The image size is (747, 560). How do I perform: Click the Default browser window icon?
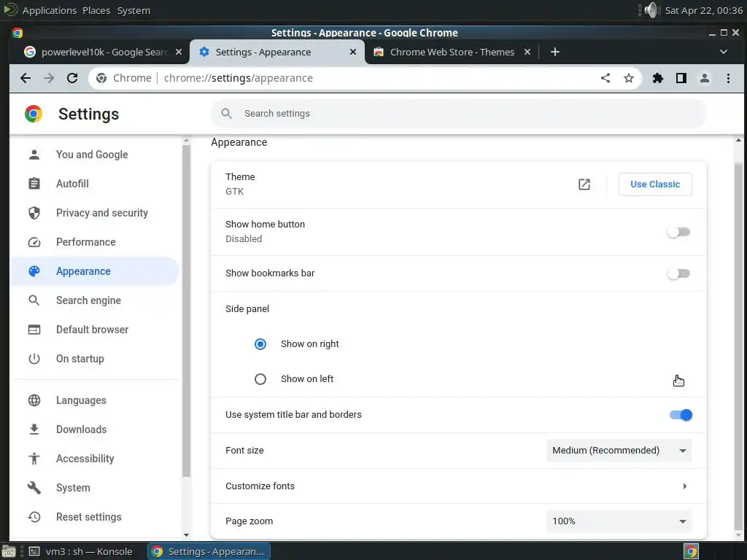point(34,330)
